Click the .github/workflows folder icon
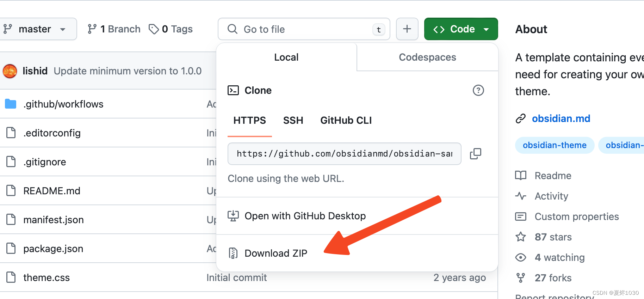 tap(11, 104)
